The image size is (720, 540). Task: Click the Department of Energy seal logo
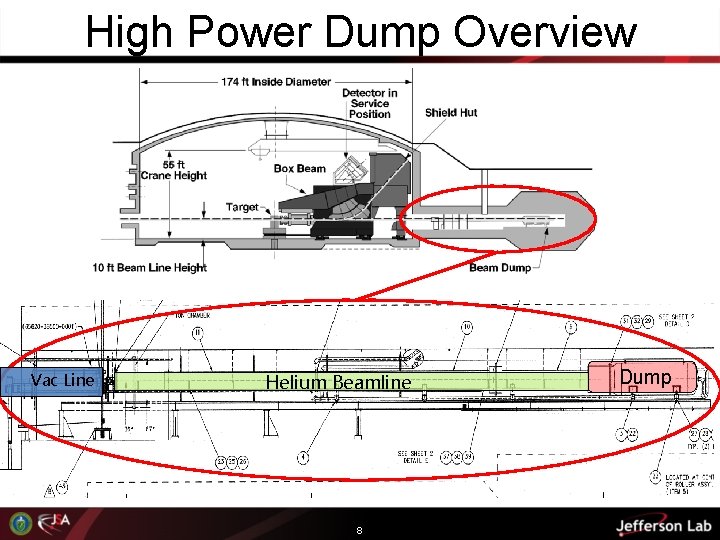pos(21,523)
